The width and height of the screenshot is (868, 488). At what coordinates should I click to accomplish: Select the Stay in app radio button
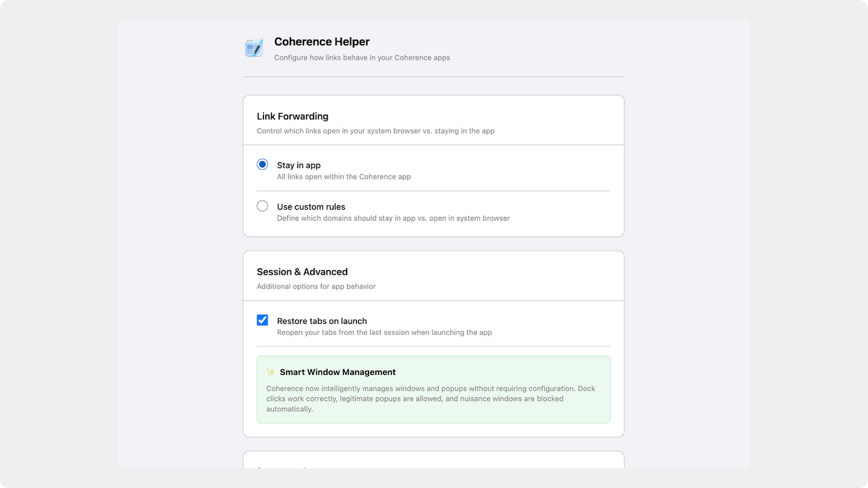[262, 164]
